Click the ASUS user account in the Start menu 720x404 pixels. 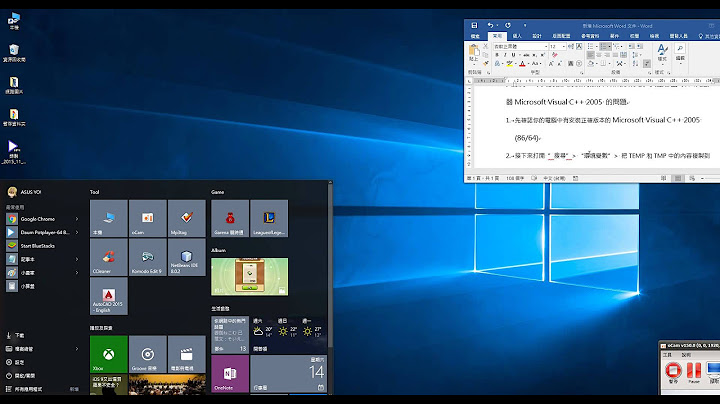click(x=25, y=192)
